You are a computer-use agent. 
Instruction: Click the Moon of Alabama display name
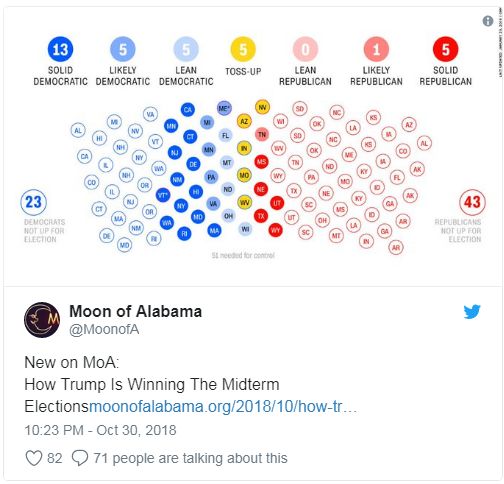[x=135, y=311]
